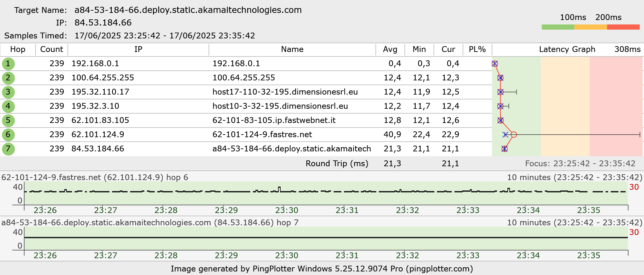Click the hop 5 circle badge
This screenshot has height=275, width=644.
click(8, 120)
